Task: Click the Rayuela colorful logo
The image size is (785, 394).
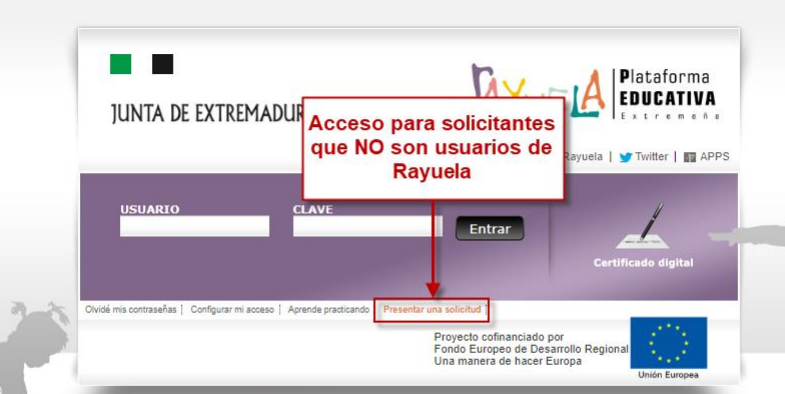Action: (x=538, y=92)
